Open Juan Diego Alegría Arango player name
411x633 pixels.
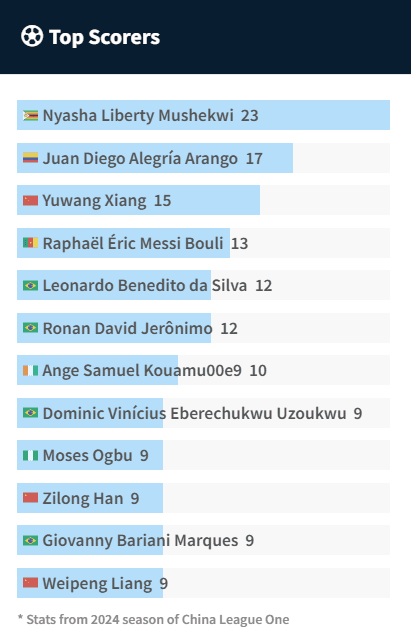point(140,158)
